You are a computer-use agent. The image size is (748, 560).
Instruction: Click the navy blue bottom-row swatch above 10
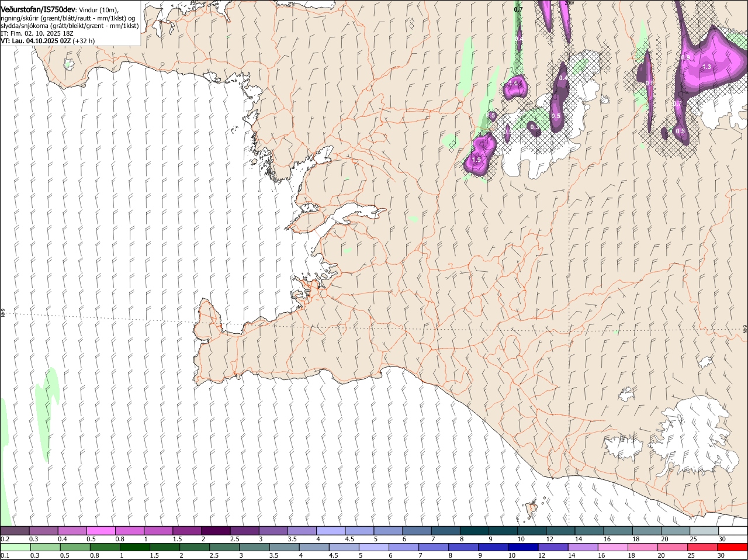tap(524, 548)
